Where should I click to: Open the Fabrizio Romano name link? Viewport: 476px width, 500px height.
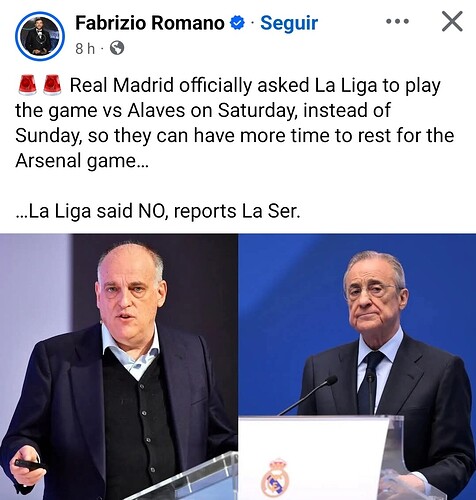150,23
